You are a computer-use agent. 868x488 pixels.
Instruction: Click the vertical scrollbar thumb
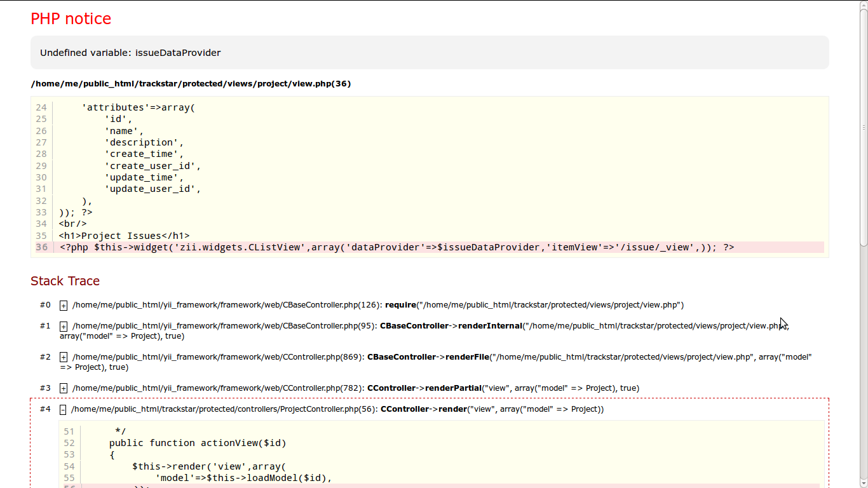coord(864,127)
